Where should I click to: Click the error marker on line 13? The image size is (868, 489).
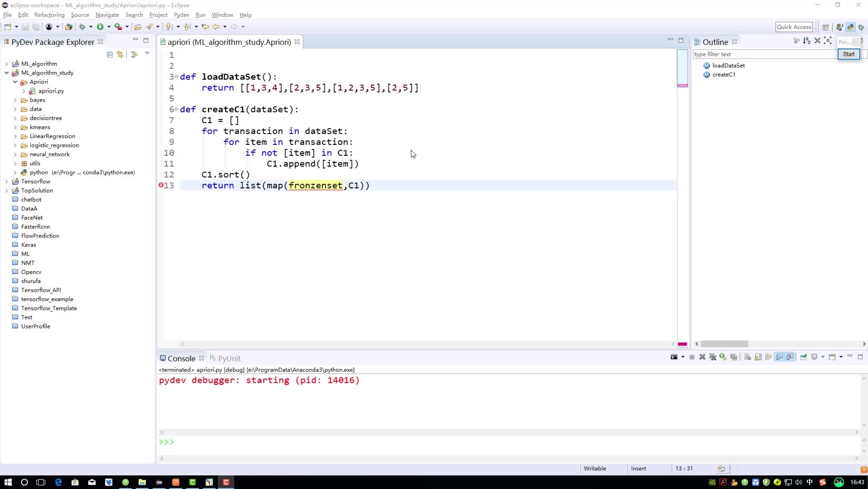[161, 186]
